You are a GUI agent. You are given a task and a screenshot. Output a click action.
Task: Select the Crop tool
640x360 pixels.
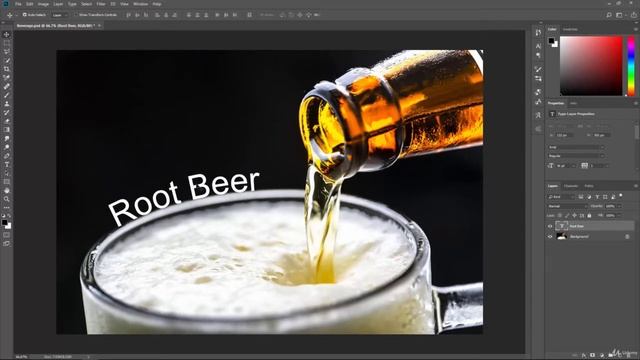[x=7, y=69]
